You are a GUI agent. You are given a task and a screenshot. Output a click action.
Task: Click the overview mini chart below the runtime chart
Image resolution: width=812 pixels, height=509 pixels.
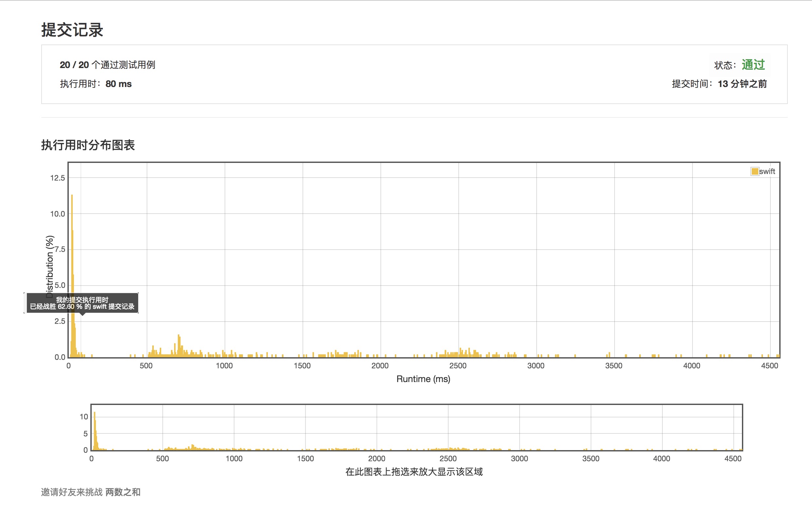[416, 428]
